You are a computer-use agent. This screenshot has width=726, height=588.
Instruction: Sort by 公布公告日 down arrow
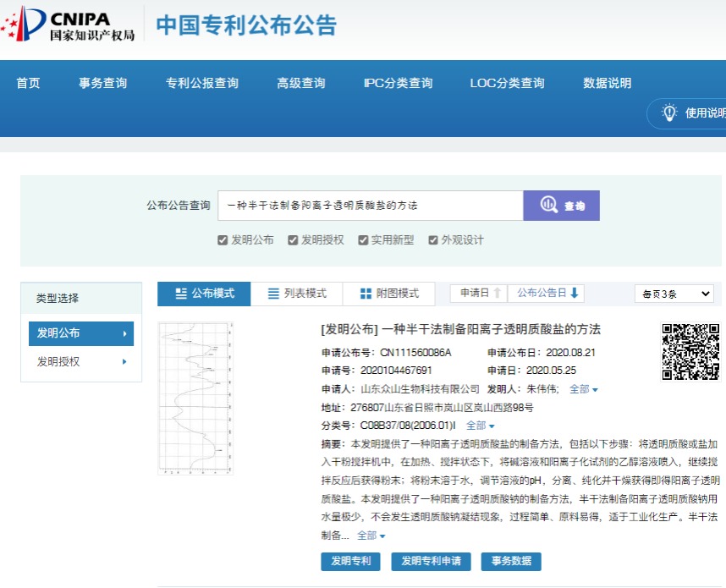[575, 293]
